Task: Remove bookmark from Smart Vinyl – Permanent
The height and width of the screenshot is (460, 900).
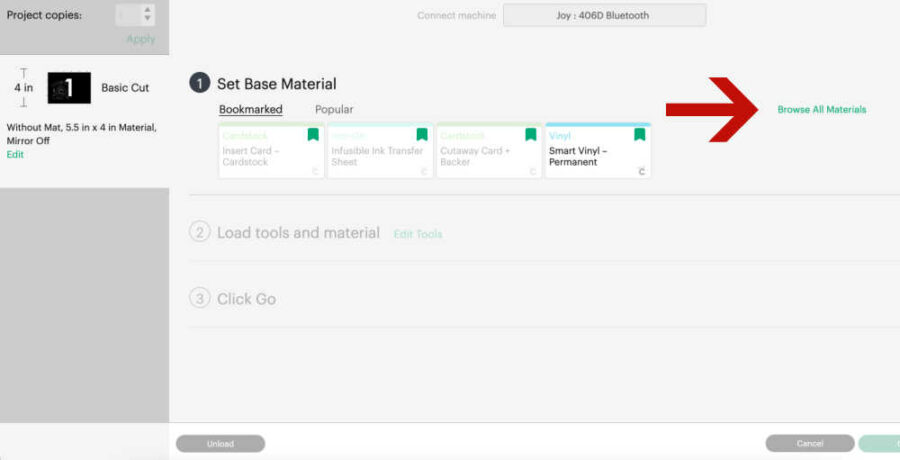Action: coord(639,135)
